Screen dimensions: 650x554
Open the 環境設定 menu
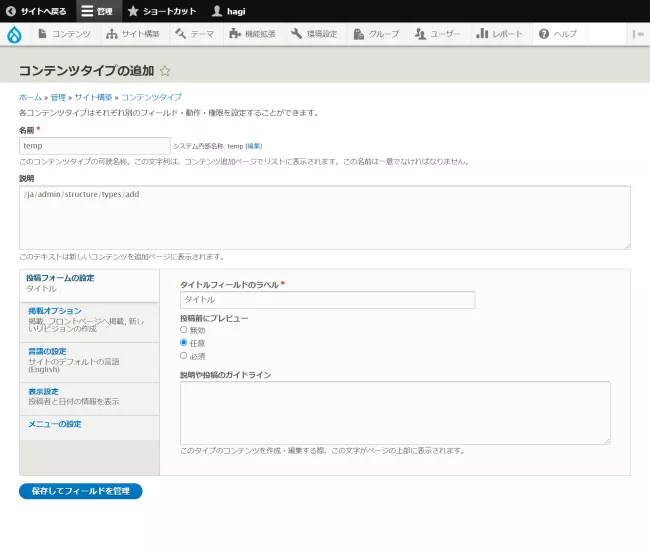pos(314,34)
